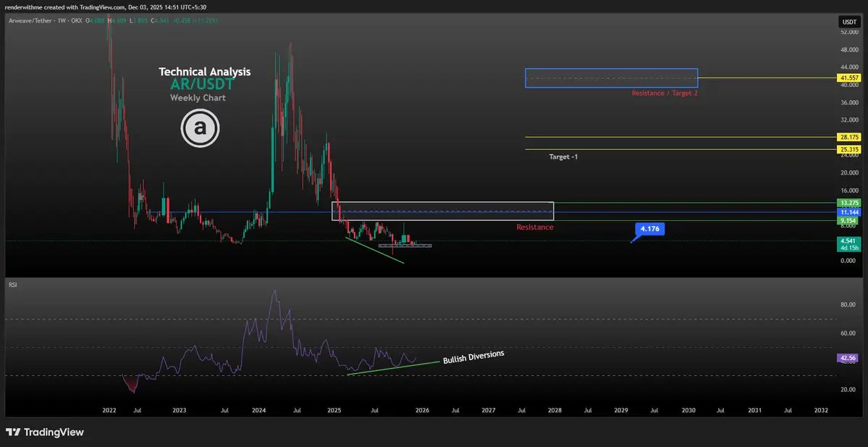Viewport: 868px width, 447px height.
Task: Select the 4.176 price callout label
Action: (x=649, y=229)
